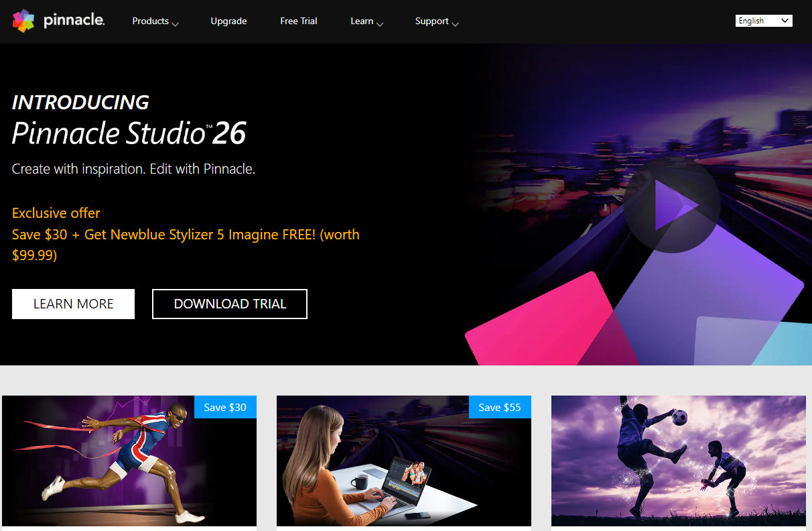Click the Save $30 badge
The image size is (812, 531).
[x=225, y=407]
